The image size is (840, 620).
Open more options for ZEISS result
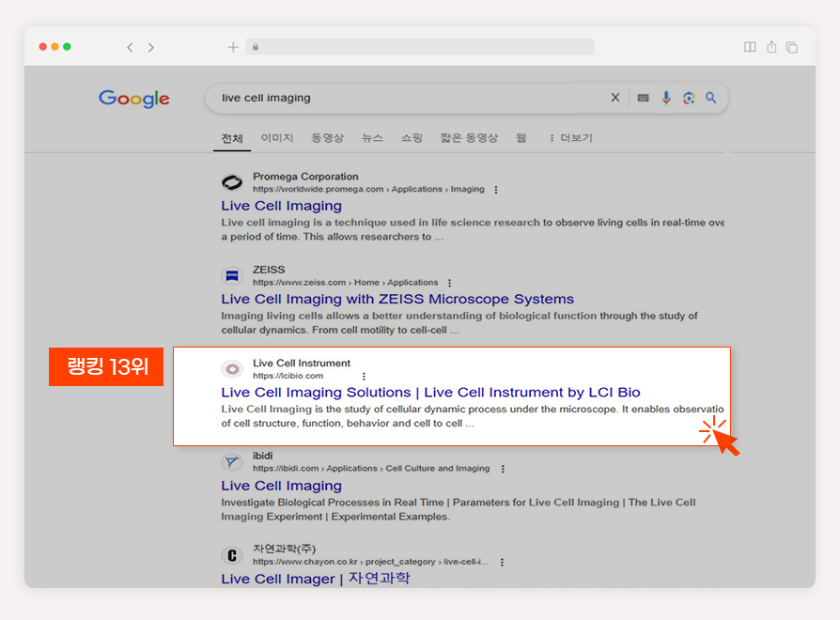pyautogui.click(x=449, y=283)
